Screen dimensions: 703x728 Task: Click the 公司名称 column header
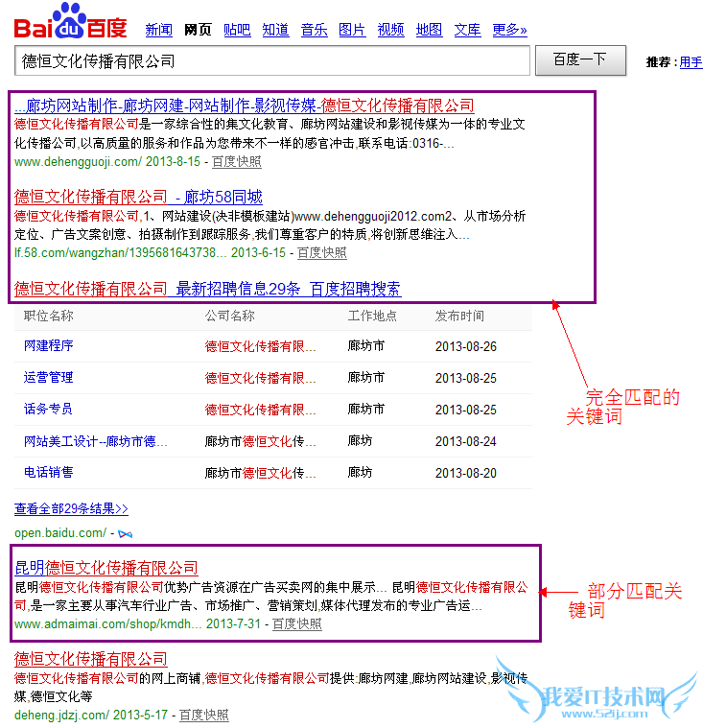229,317
